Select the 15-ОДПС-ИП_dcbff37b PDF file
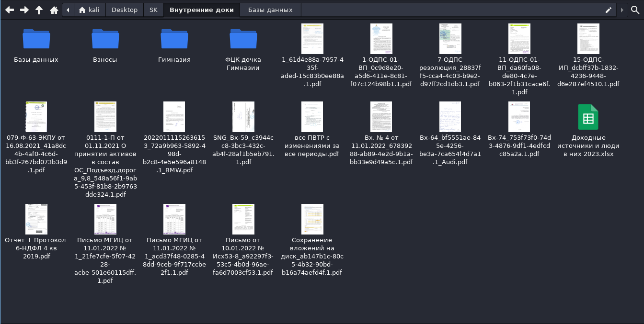Image resolution: width=644 pixels, height=324 pixels. point(588,39)
